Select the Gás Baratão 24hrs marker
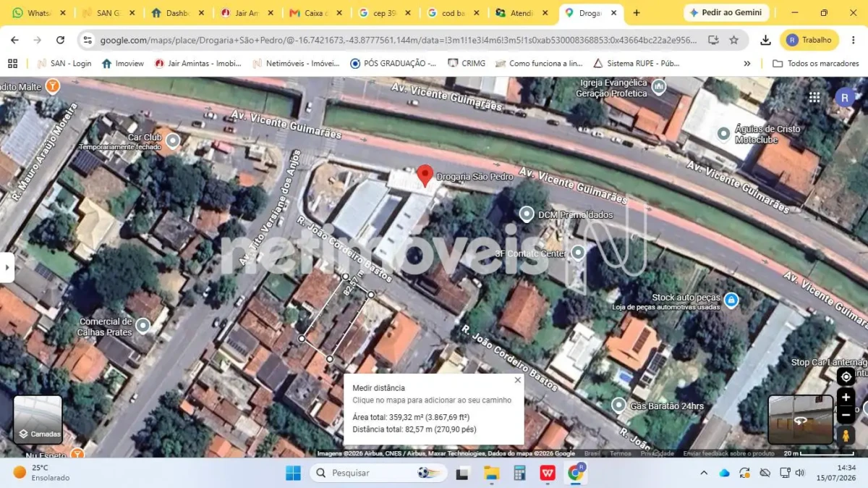Screen dimensions: 868x488 [x=618, y=405]
